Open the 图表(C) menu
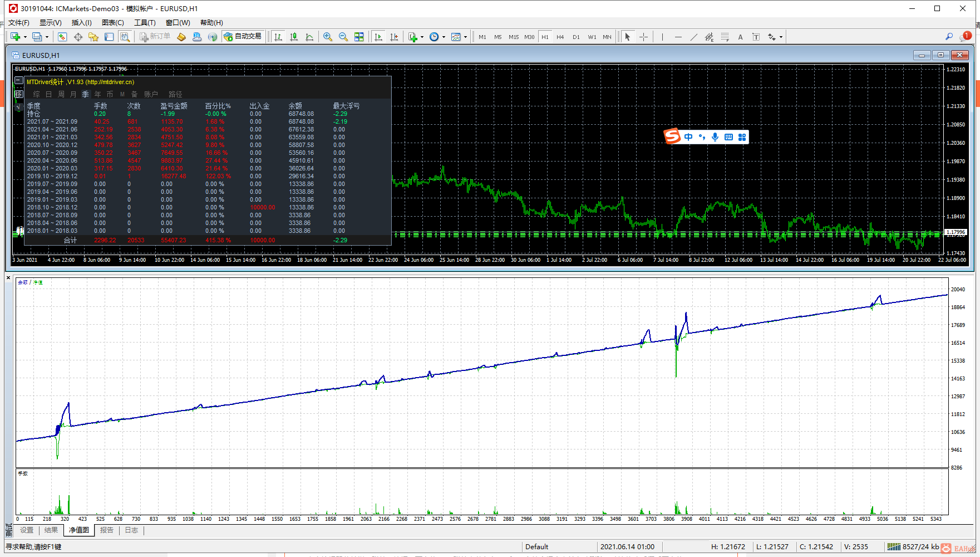This screenshot has height=557, width=980. tap(112, 22)
